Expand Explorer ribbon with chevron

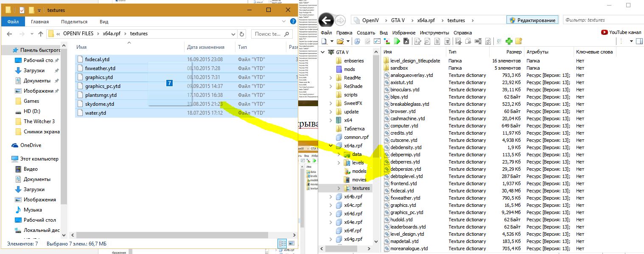(x=283, y=22)
